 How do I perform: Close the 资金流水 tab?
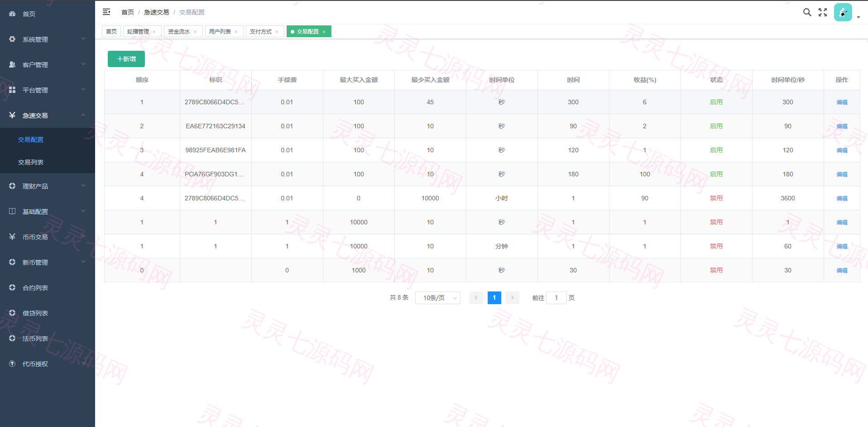click(x=195, y=32)
